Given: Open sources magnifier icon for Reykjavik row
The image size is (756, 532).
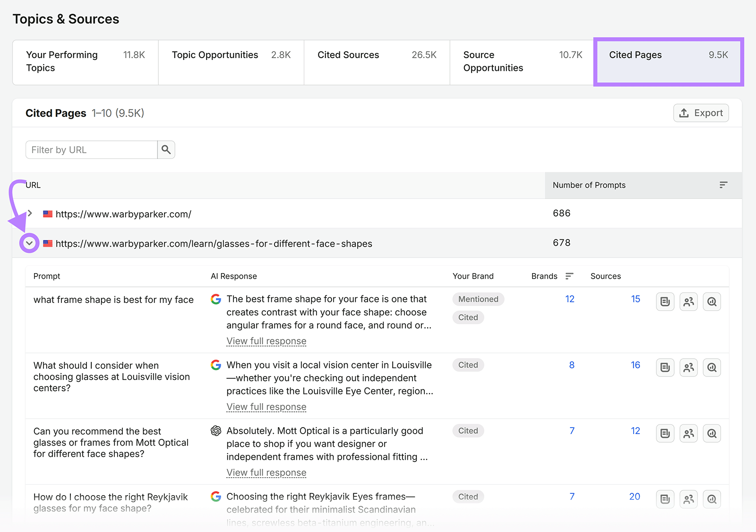Looking at the screenshot, I should pos(712,499).
